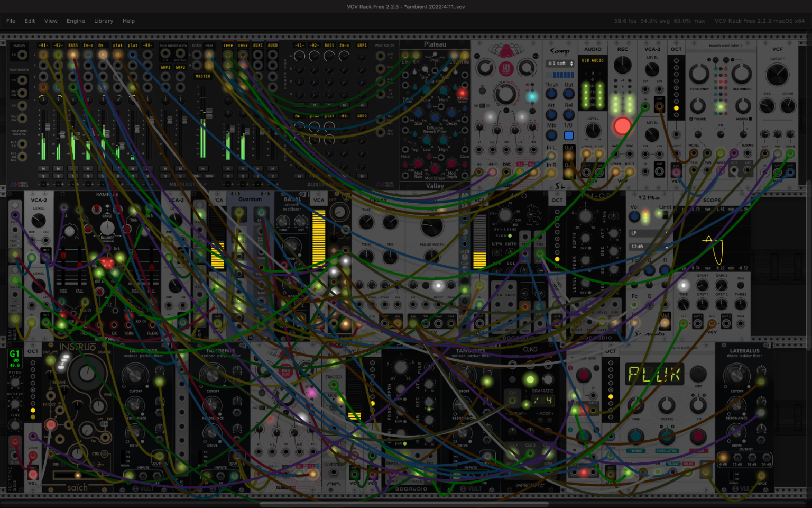812x508 pixels.
Task: Click the BASS track label on MixMaster
Action: [73, 46]
